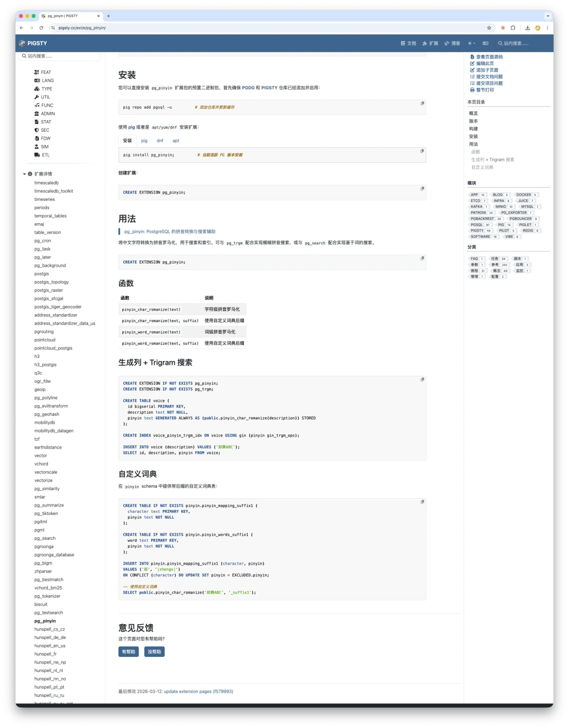Image resolution: width=569 pixels, height=728 pixels.
Task: Bookmark this page with the star icon
Action: pos(489,28)
